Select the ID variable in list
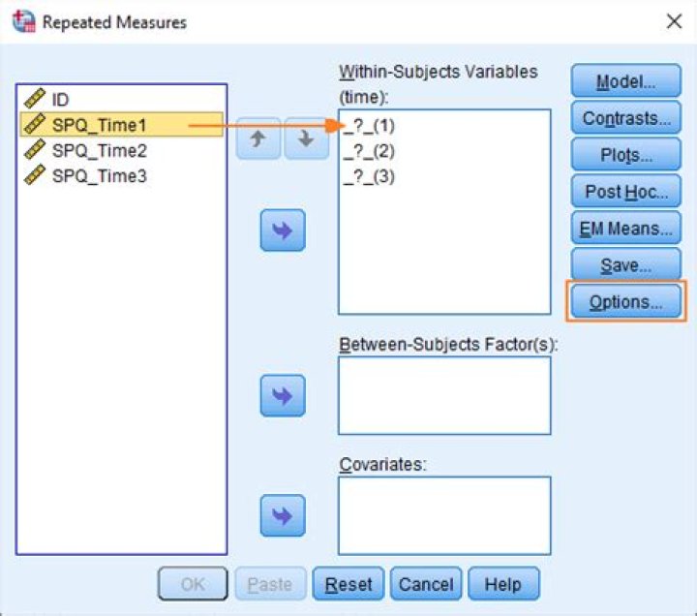 pos(60,99)
